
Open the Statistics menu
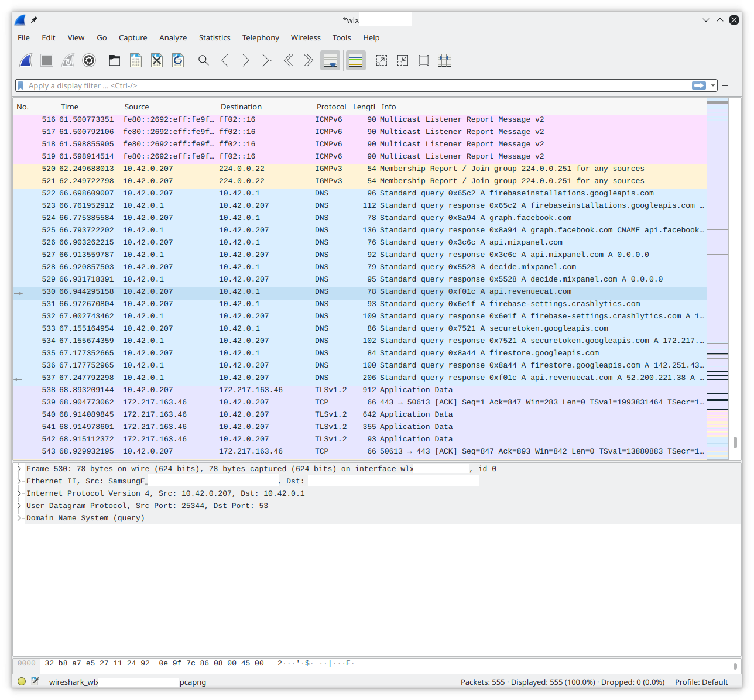pyautogui.click(x=214, y=37)
